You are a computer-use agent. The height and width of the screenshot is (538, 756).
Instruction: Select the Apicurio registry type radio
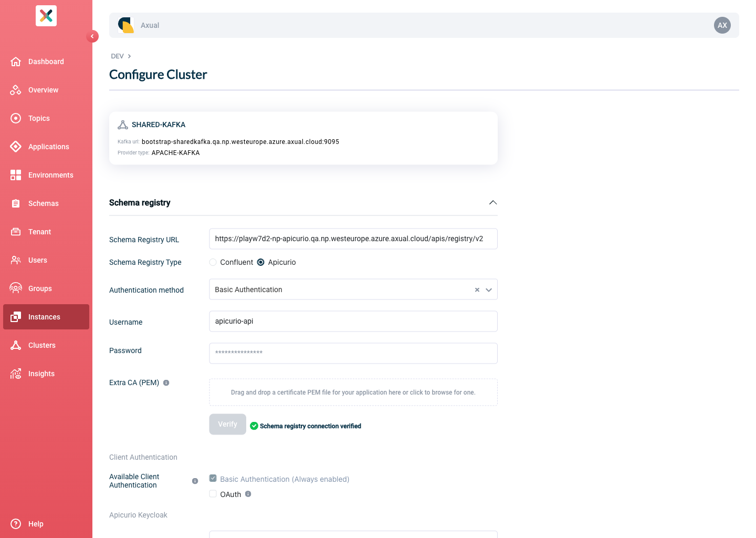click(x=261, y=262)
